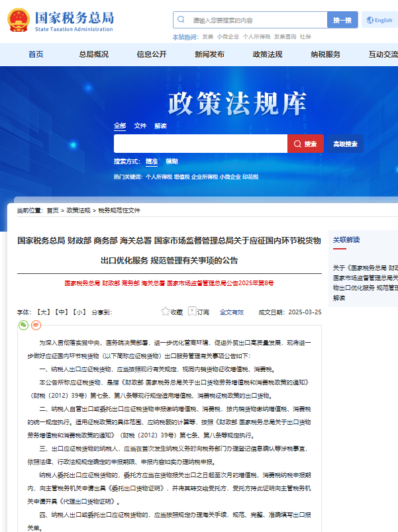Click the national emblem logo
Image resolution: width=398 pixels, height=532 pixels.
click(19, 20)
